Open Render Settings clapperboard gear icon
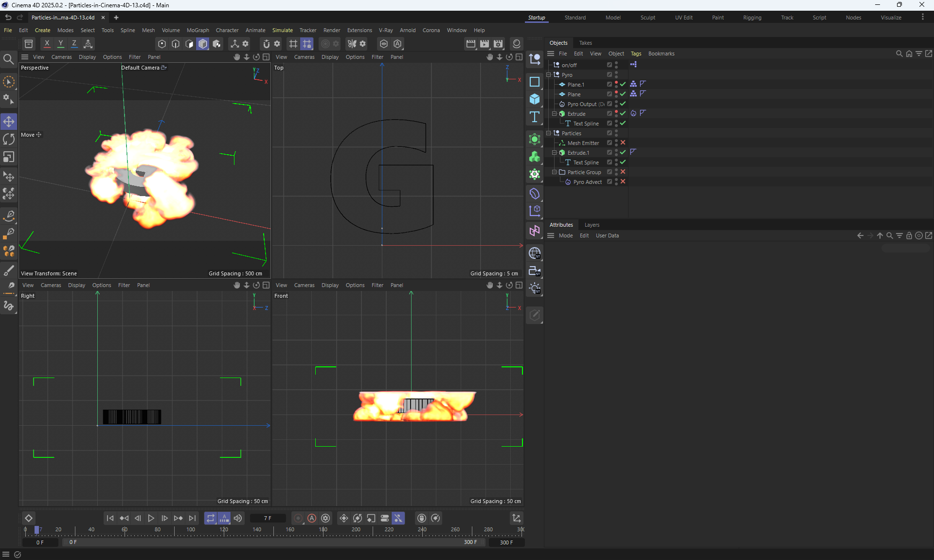 (498, 44)
